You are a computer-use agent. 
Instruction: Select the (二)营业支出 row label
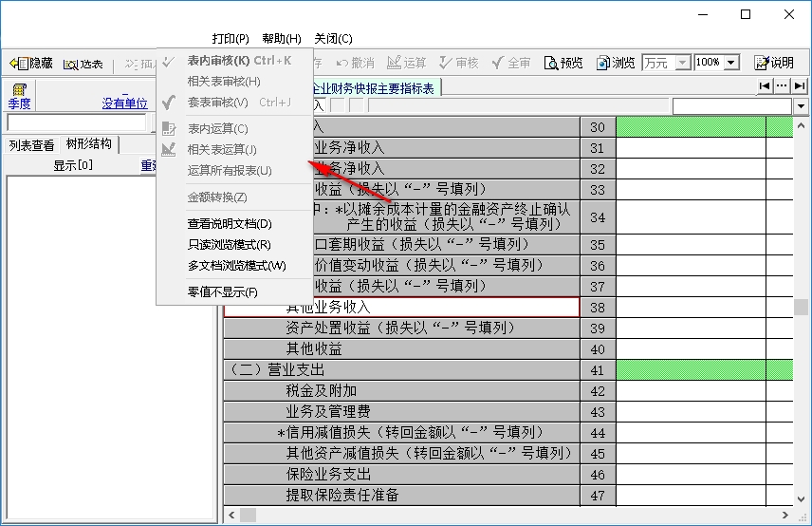pyautogui.click(x=401, y=370)
